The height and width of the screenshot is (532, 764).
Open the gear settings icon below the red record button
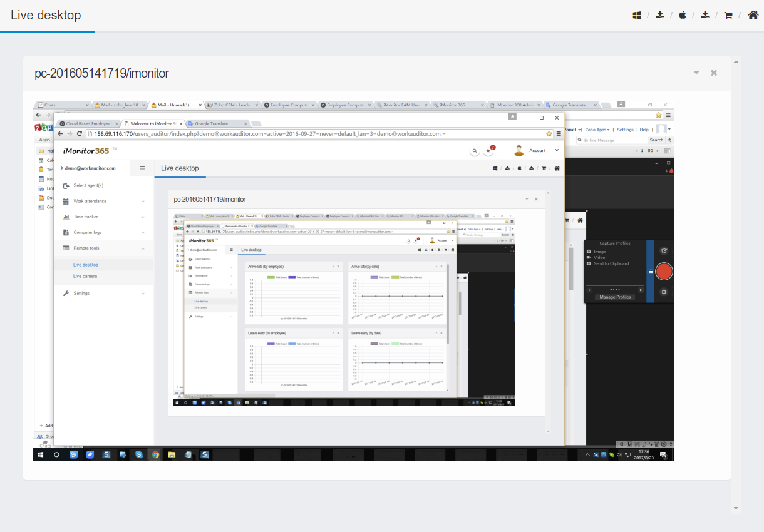(x=664, y=292)
